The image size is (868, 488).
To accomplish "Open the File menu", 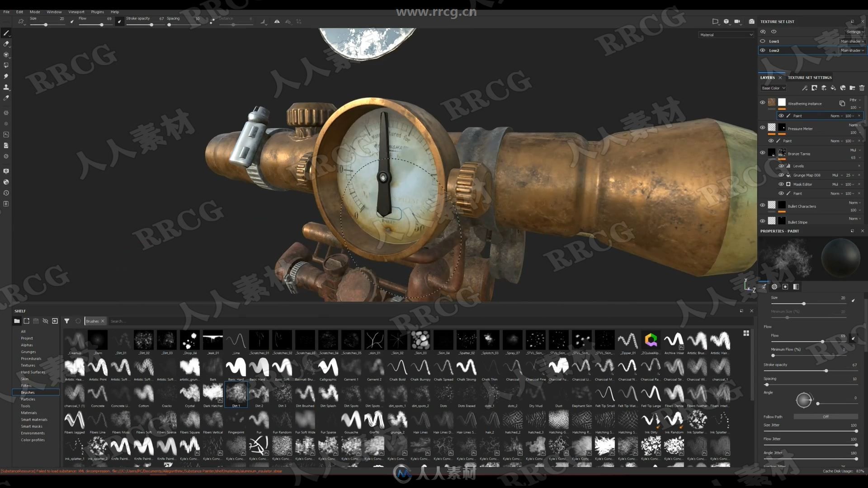I will [6, 12].
